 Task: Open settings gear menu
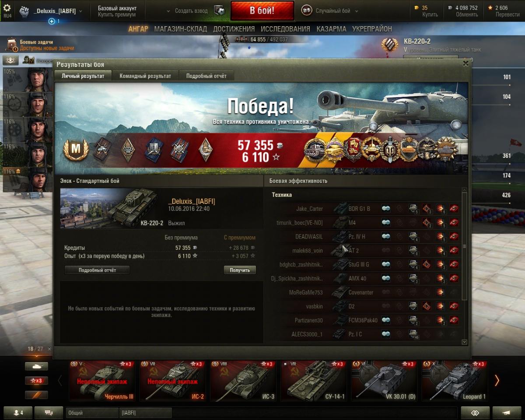coord(7,7)
